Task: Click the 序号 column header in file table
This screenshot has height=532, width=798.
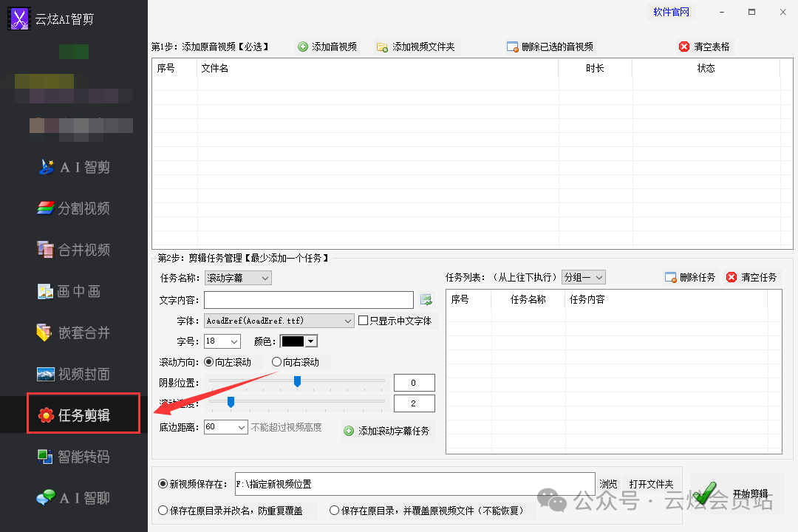Action: [x=174, y=68]
